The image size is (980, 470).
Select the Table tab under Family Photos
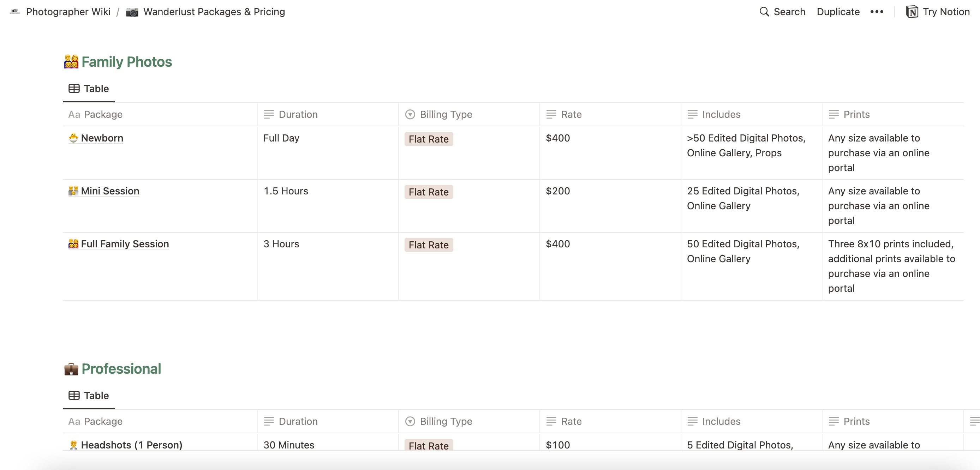[89, 89]
